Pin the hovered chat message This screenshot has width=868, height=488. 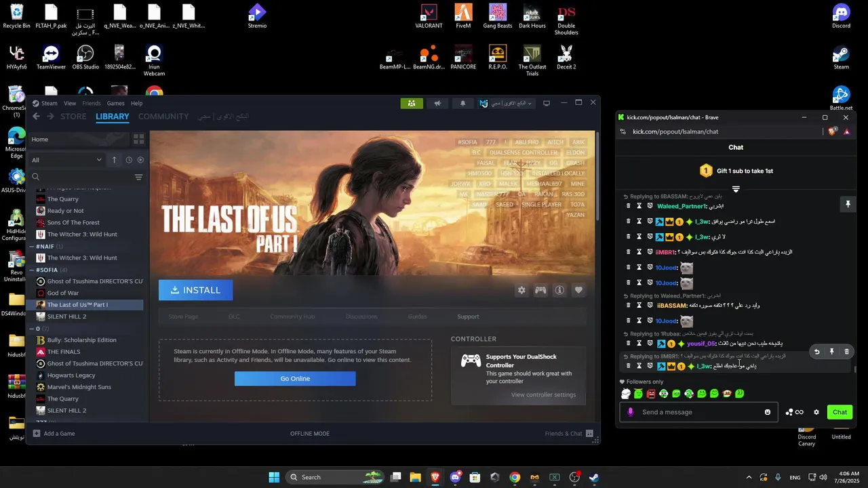(x=832, y=352)
